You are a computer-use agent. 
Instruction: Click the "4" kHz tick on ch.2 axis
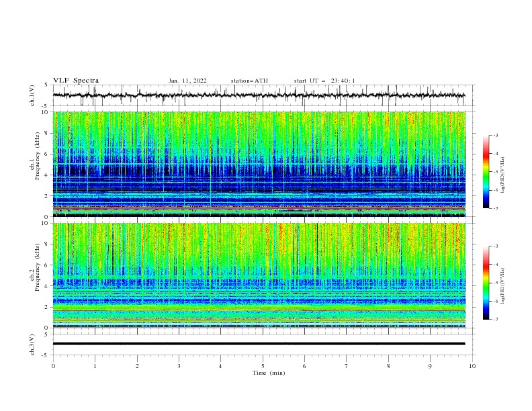point(48,286)
